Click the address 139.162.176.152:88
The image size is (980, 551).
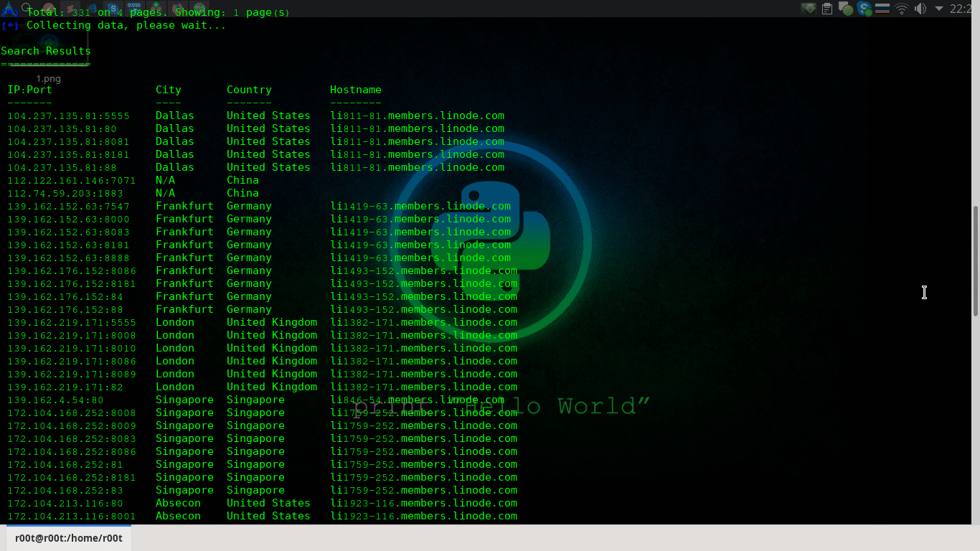pyautogui.click(x=65, y=309)
